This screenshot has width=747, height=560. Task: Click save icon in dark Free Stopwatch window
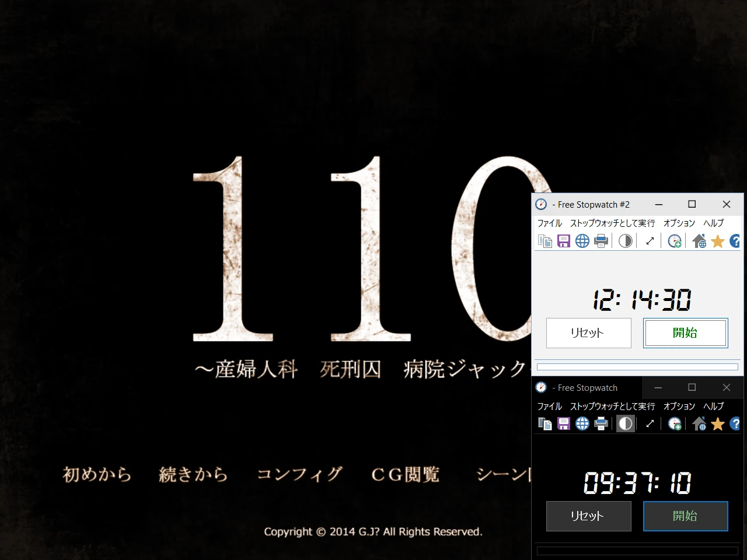click(x=564, y=424)
